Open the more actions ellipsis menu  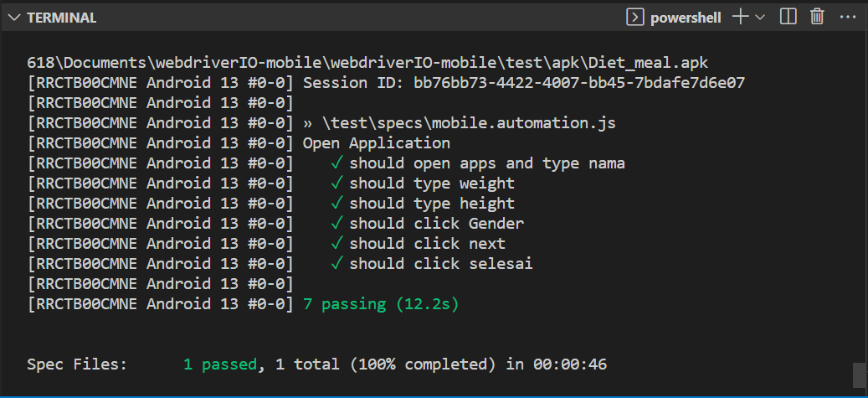848,18
